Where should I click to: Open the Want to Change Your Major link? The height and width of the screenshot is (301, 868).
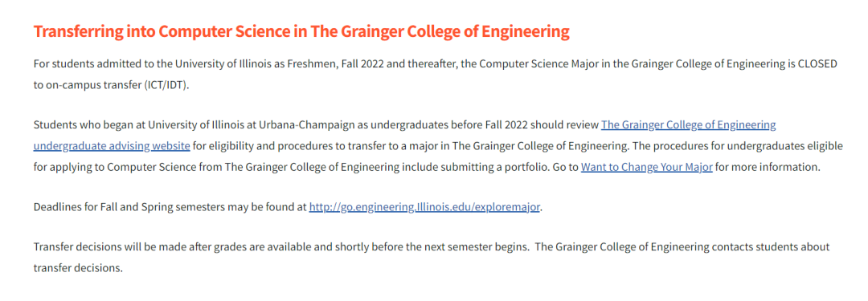(646, 166)
